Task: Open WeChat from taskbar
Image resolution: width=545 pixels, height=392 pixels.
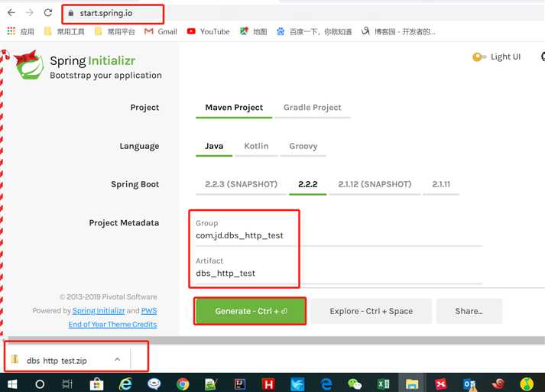Action: [x=355, y=384]
